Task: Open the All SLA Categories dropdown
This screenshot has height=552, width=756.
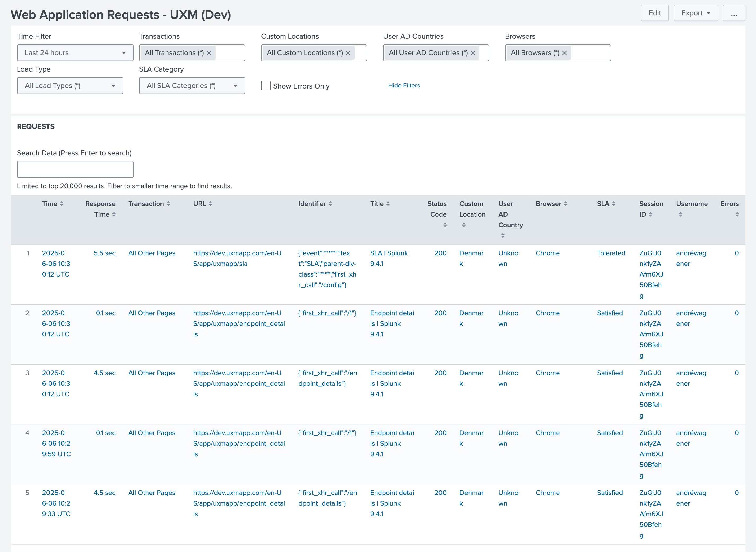Action: coord(192,86)
